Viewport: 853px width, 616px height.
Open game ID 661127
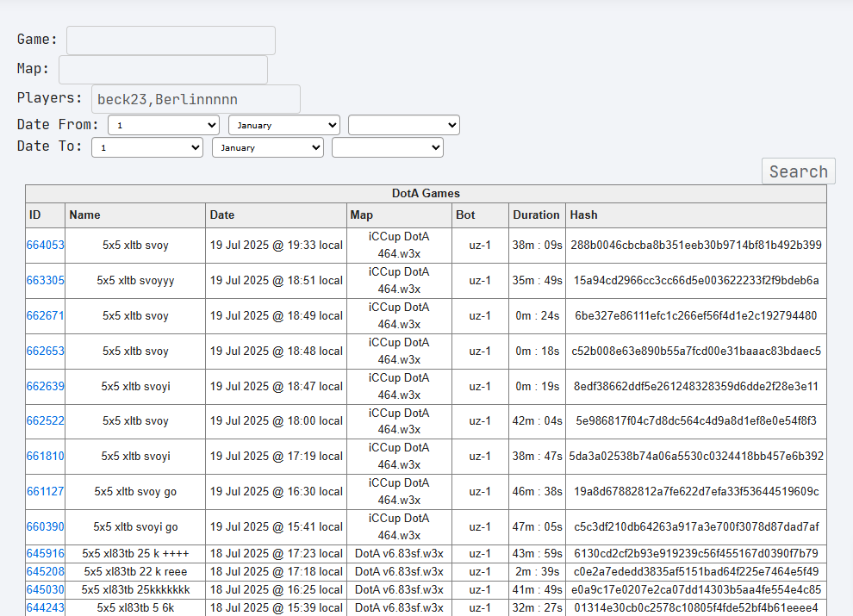(x=45, y=491)
